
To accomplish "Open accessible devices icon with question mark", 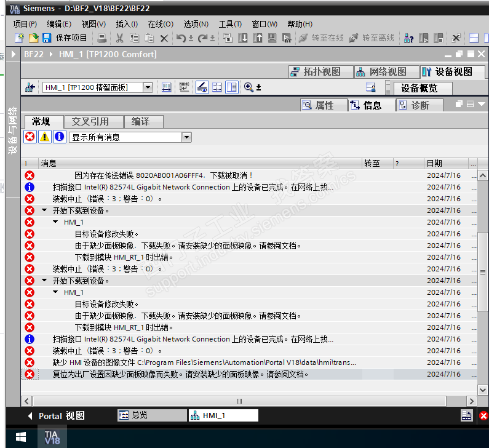I will click(408, 38).
